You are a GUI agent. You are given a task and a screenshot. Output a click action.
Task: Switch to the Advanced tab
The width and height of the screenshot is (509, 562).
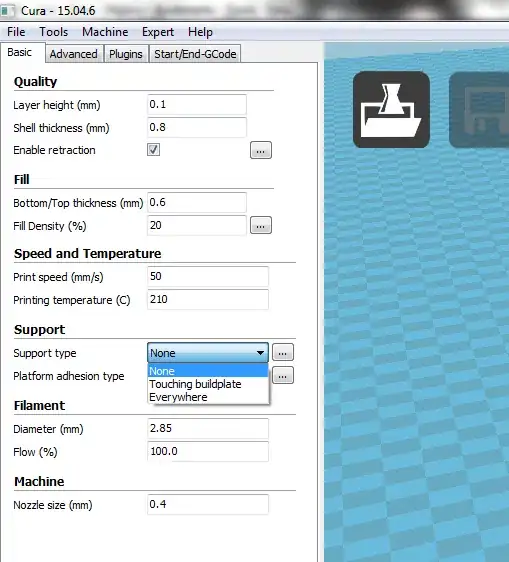[x=73, y=54]
